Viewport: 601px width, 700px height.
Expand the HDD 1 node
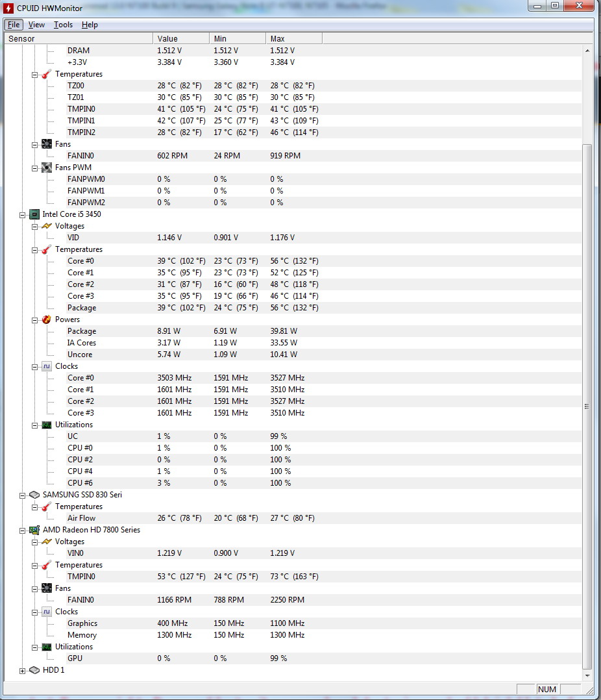coord(22,671)
